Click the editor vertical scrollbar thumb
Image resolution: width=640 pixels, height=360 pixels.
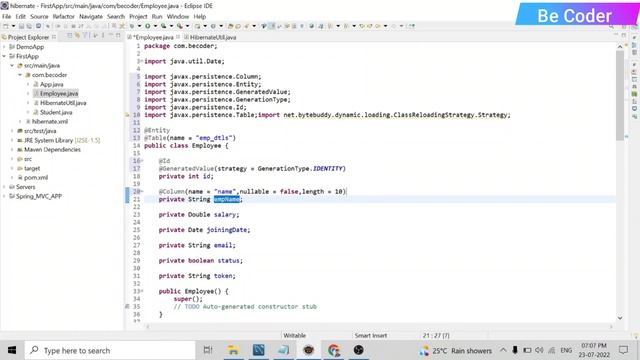[620, 96]
